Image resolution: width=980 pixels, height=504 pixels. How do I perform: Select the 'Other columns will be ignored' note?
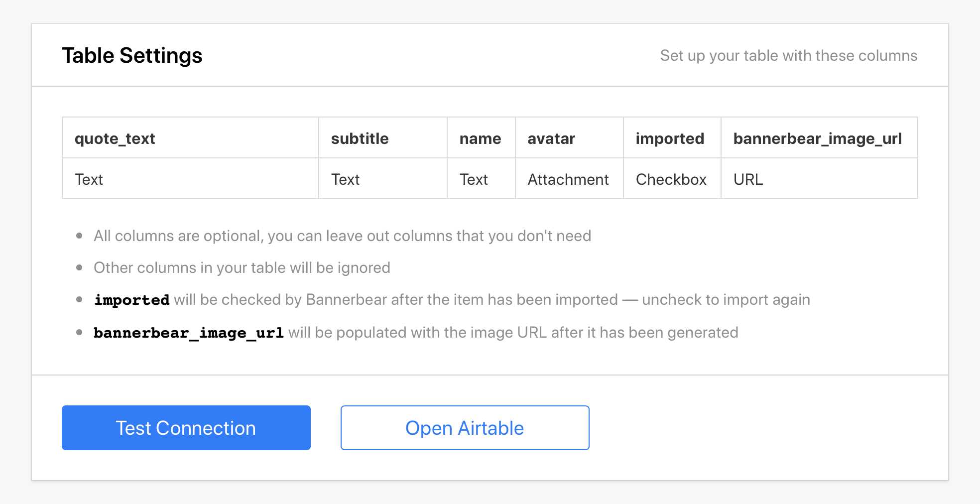pyautogui.click(x=242, y=267)
